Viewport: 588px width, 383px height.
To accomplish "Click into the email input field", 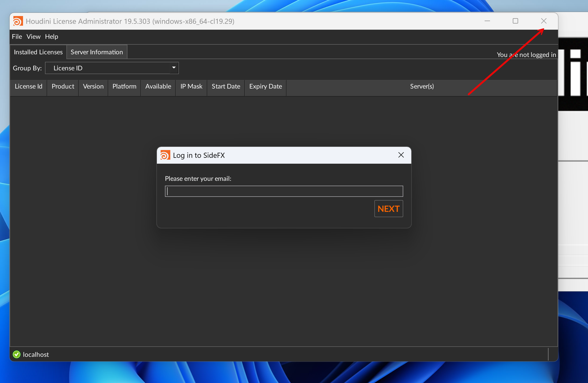I will coord(284,191).
